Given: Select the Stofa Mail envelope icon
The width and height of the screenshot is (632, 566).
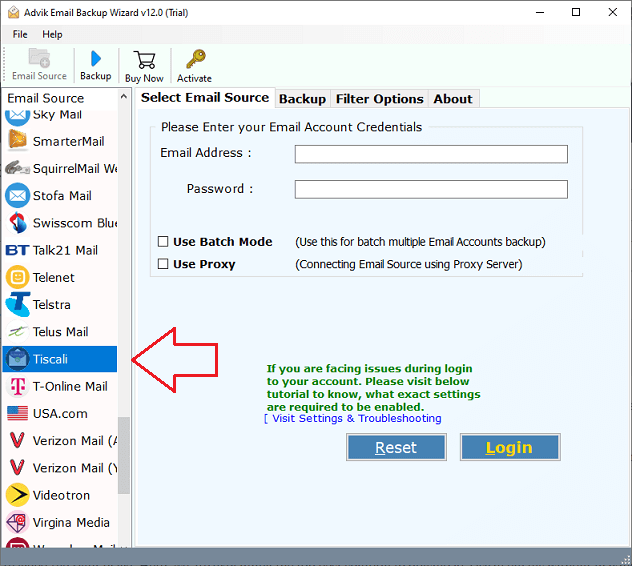Looking at the screenshot, I should tap(17, 196).
